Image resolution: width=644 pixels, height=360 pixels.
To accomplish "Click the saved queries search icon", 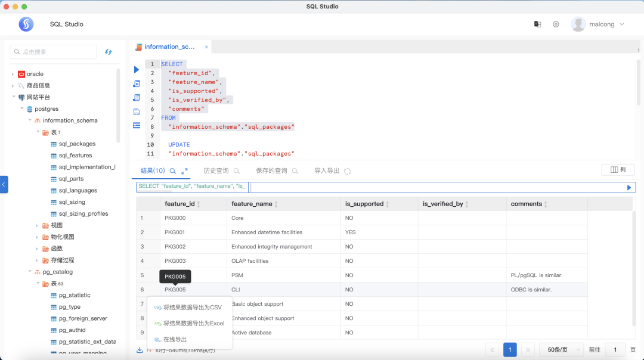I will [x=295, y=171].
